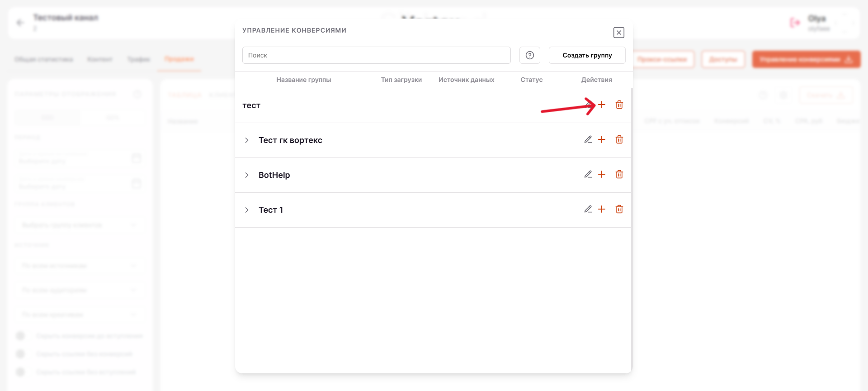Focus the Поиск search field

(376, 55)
